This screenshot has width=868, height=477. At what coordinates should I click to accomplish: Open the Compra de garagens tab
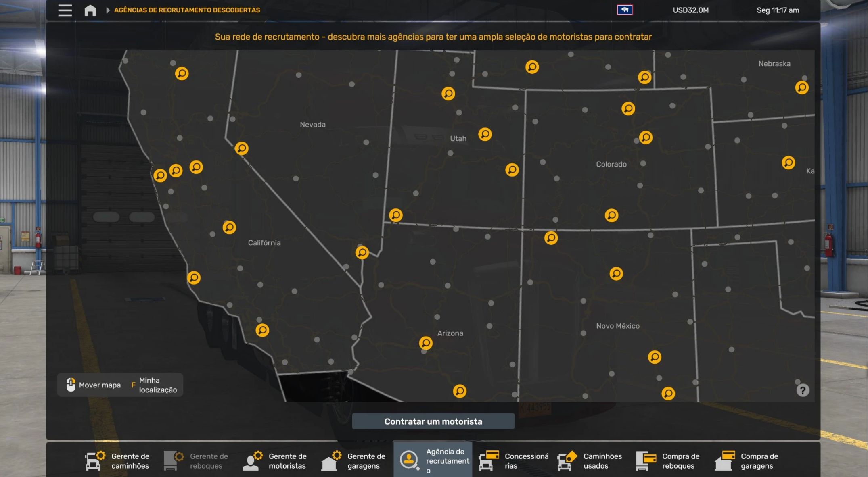(747, 461)
